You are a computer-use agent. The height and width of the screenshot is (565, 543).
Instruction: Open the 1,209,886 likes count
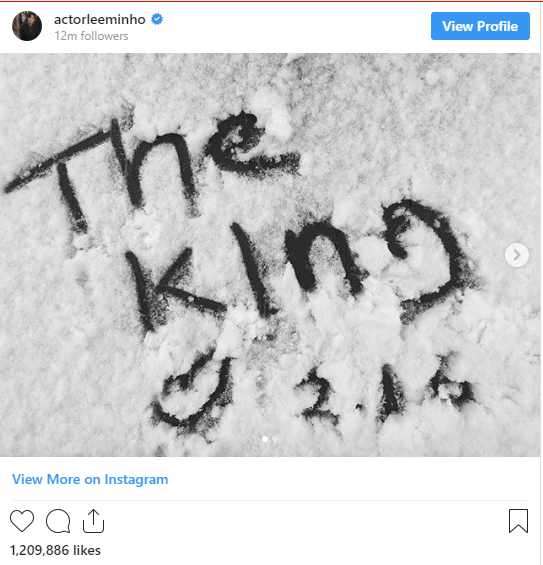click(x=55, y=550)
